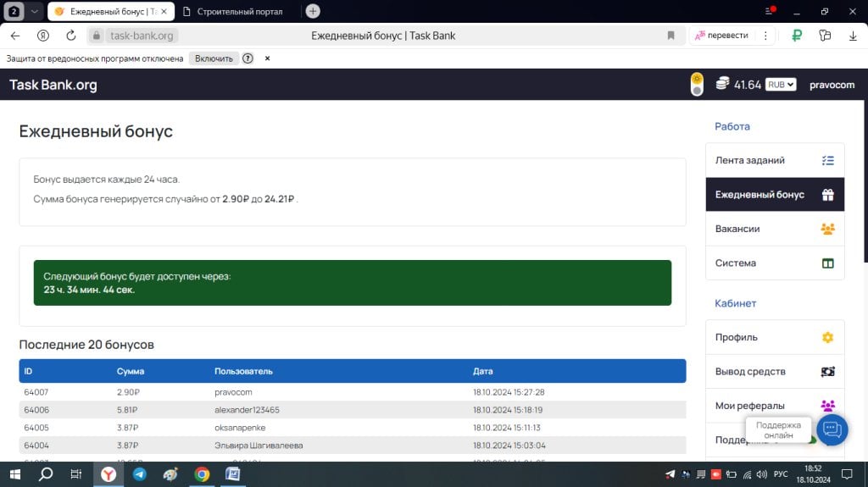
Task: Open browser extensions icon
Action: 825,36
